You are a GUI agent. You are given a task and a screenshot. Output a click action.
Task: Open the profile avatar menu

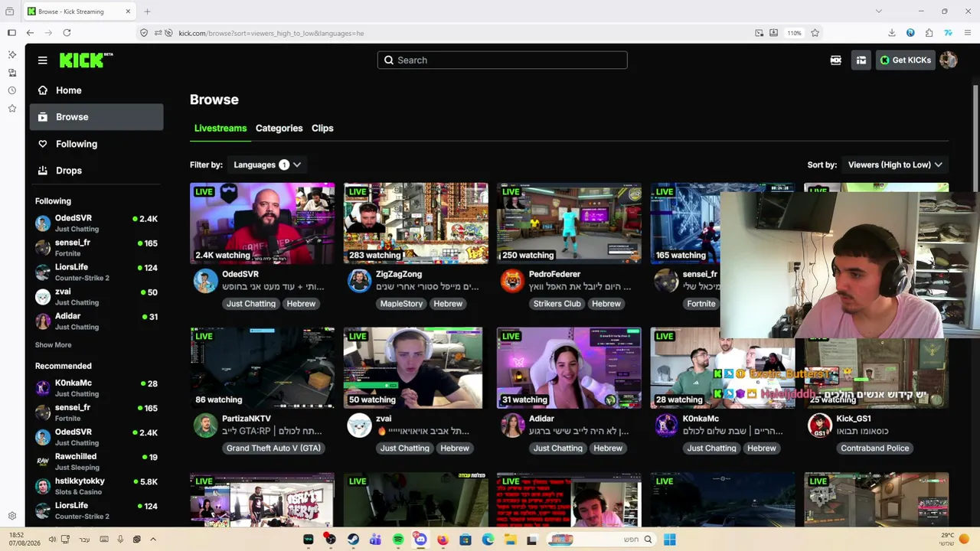coord(948,60)
